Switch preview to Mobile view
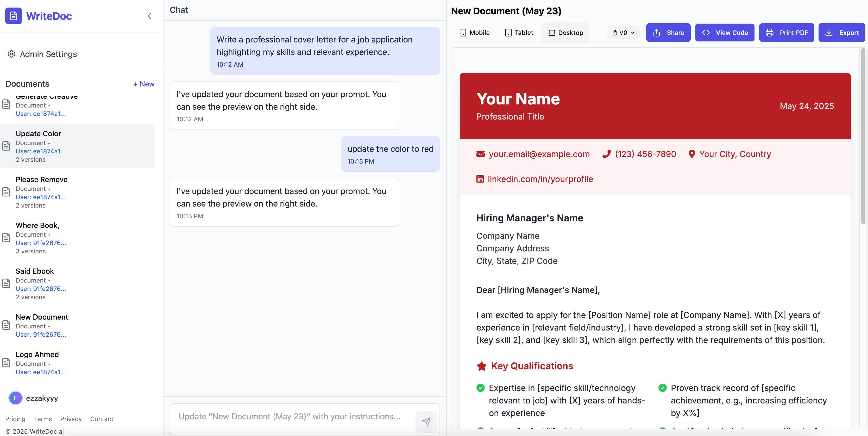This screenshot has height=436, width=868. pyautogui.click(x=475, y=33)
